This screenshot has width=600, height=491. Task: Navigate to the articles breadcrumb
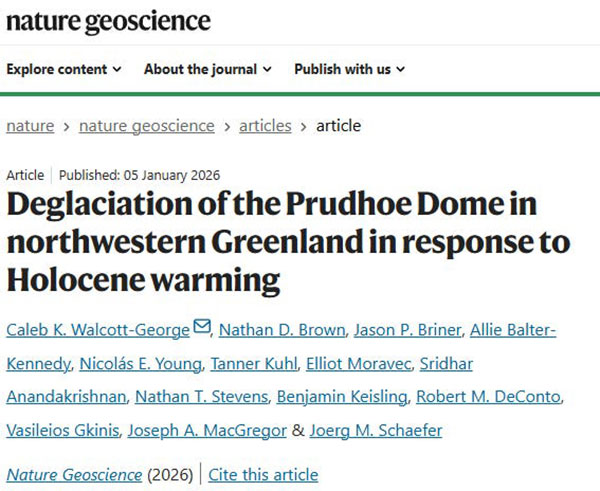[264, 126]
